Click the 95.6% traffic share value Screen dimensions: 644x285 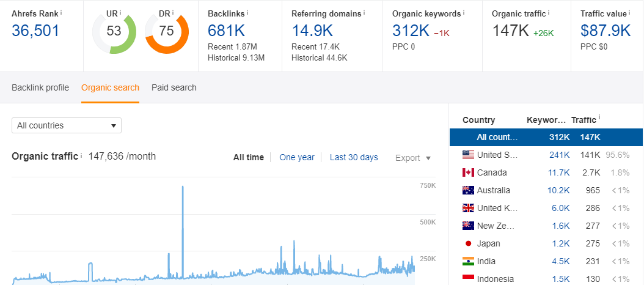pyautogui.click(x=617, y=155)
